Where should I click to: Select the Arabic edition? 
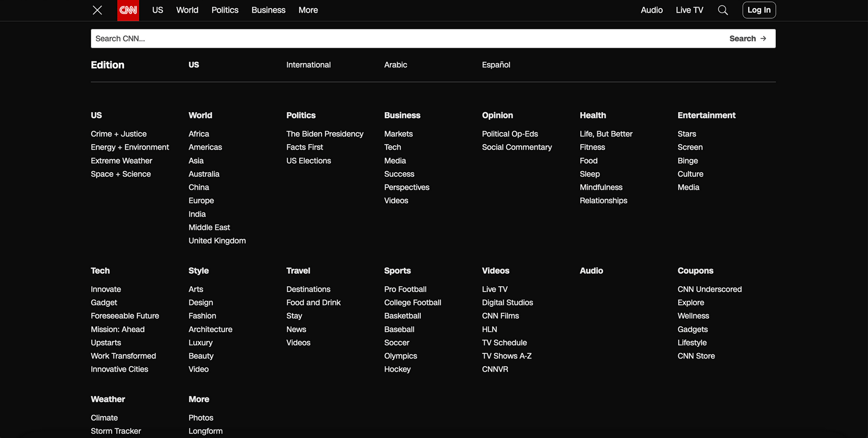point(396,65)
